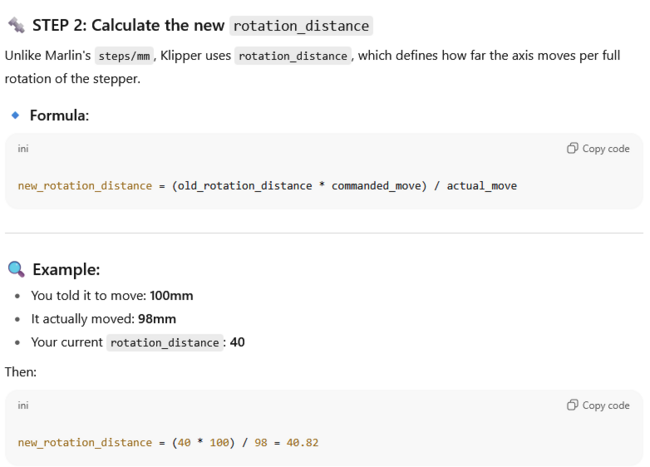This screenshot has width=650, height=467.
Task: Click the ini label of the example block
Action: click(x=23, y=405)
